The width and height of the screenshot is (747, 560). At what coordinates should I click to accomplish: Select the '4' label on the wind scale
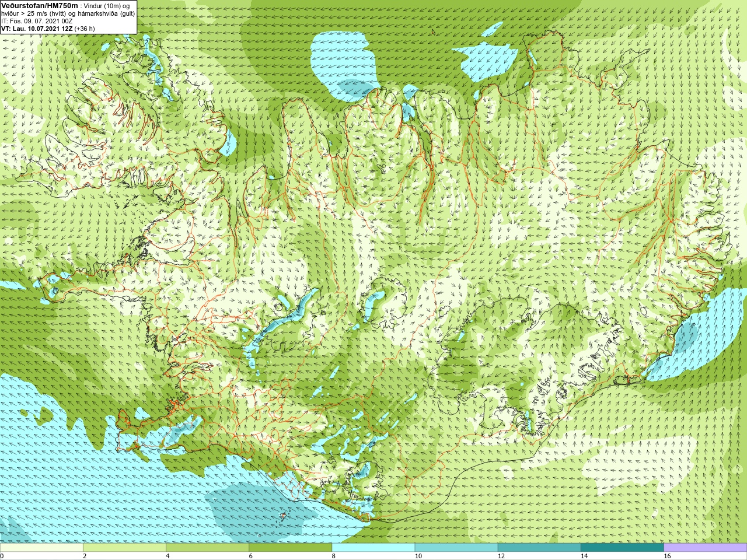tap(168, 556)
